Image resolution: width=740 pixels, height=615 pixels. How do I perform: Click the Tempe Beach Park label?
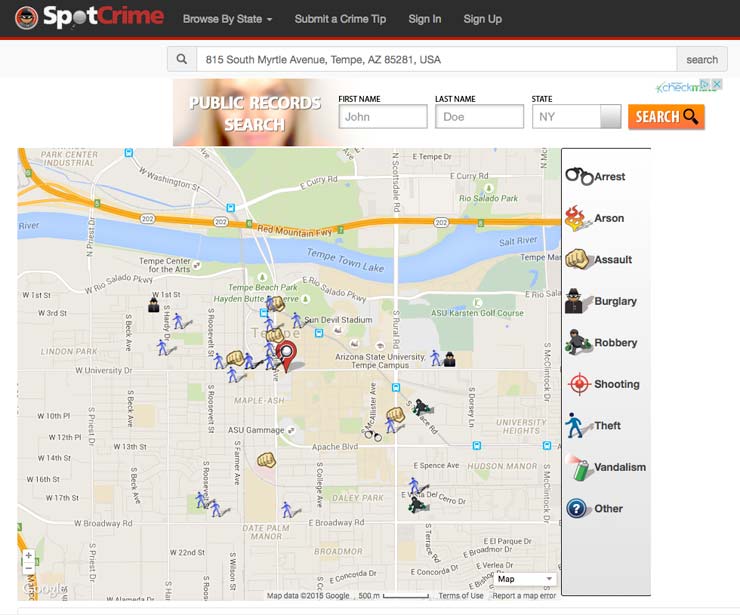tap(263, 287)
